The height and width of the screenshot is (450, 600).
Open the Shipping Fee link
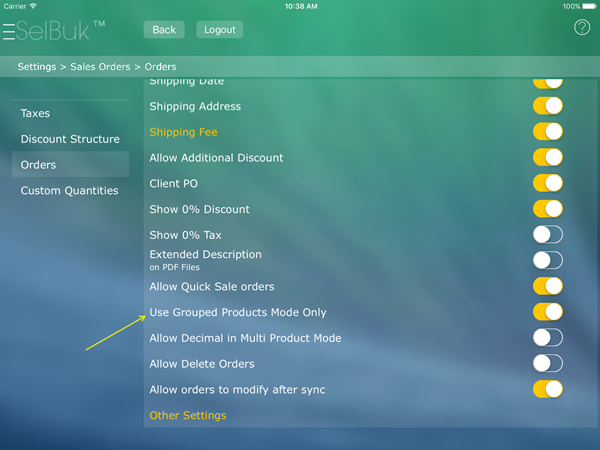183,132
